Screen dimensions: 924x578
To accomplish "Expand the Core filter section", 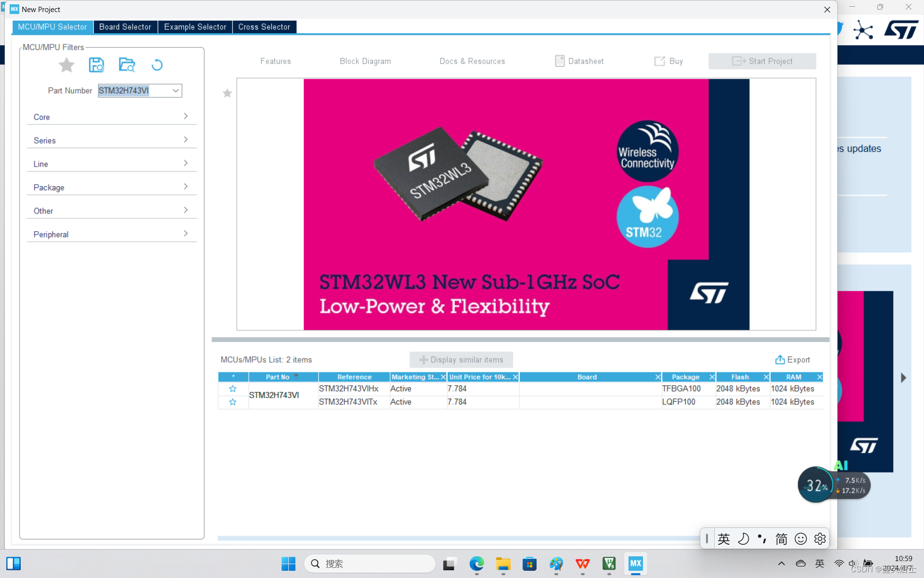I will (x=112, y=117).
